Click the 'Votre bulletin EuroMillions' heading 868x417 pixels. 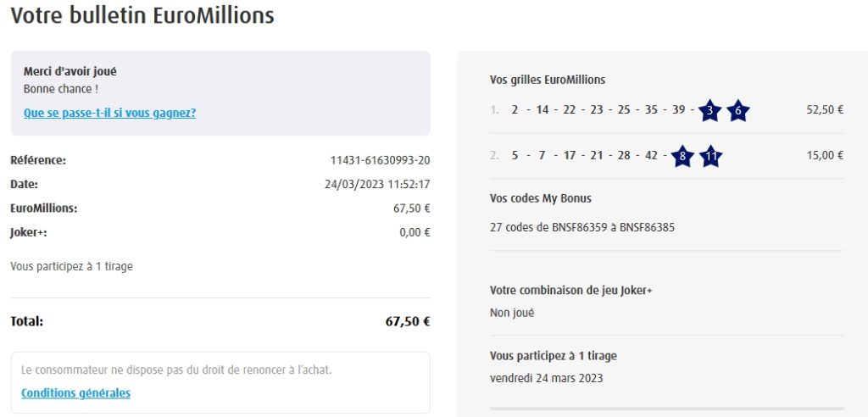tap(142, 15)
